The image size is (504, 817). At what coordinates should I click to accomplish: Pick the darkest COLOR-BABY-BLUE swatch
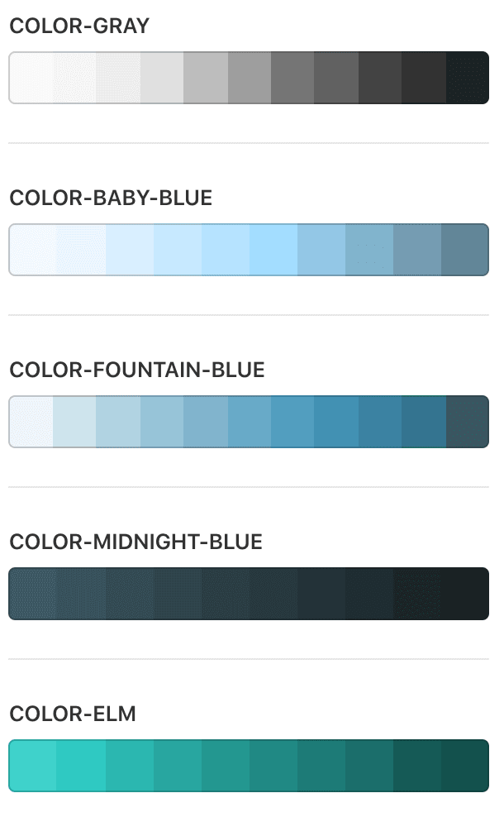[464, 250]
